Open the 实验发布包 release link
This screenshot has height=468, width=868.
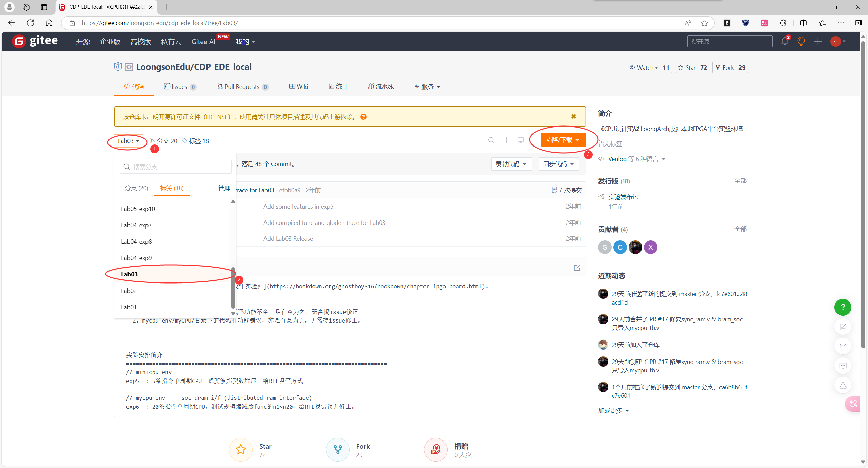click(x=623, y=197)
